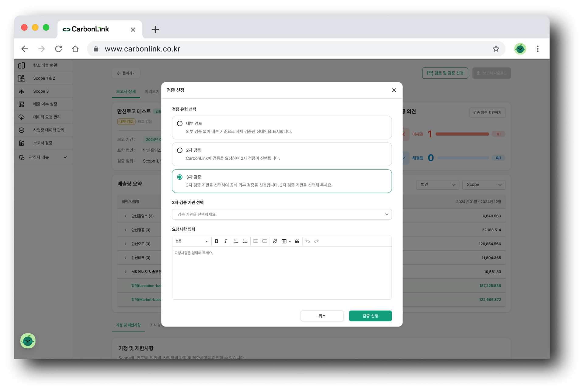The width and height of the screenshot is (584, 392).
Task: Click the 미해결 progress bar
Action: tap(462, 134)
